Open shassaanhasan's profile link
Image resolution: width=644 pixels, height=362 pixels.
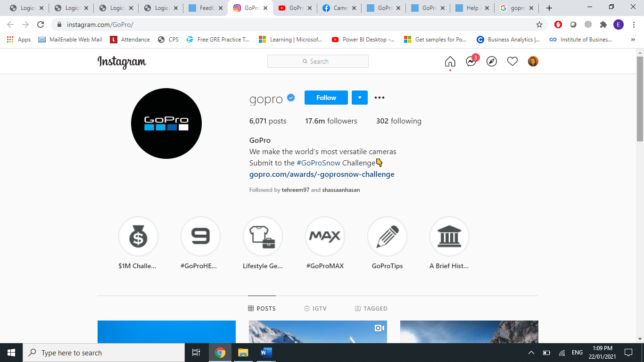[x=341, y=190]
